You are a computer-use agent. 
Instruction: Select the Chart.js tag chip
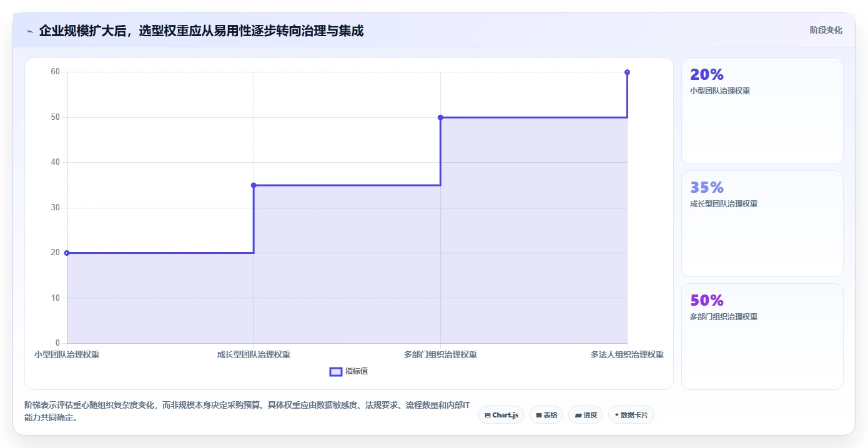[501, 415]
